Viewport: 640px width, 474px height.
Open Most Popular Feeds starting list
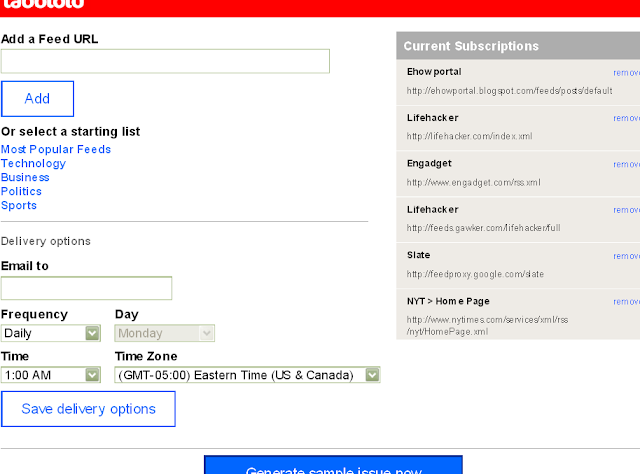(x=56, y=149)
